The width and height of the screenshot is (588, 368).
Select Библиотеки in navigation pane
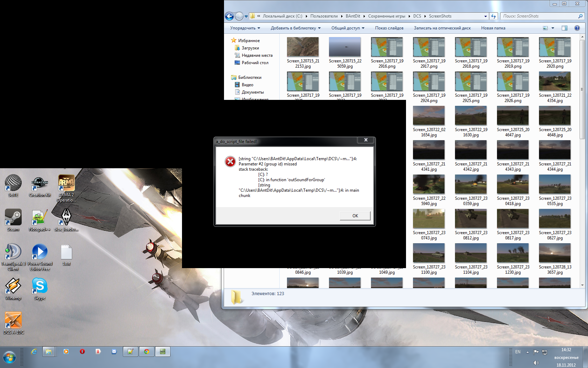(x=250, y=77)
